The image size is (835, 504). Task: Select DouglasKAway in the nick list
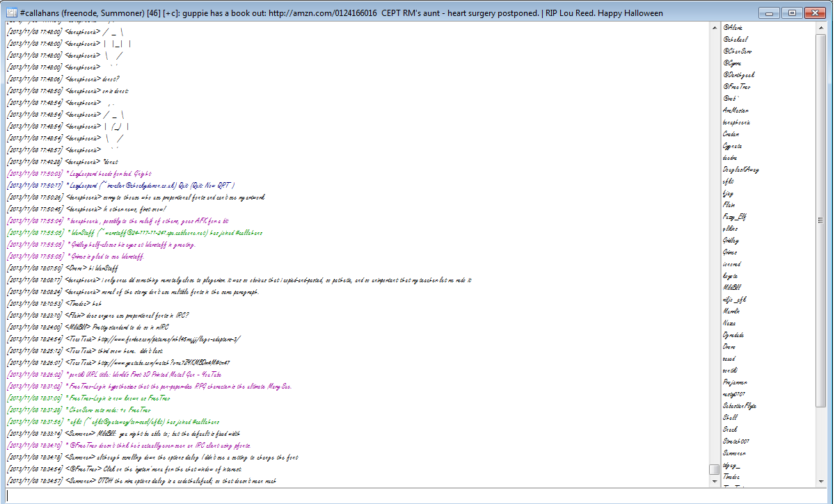point(740,170)
